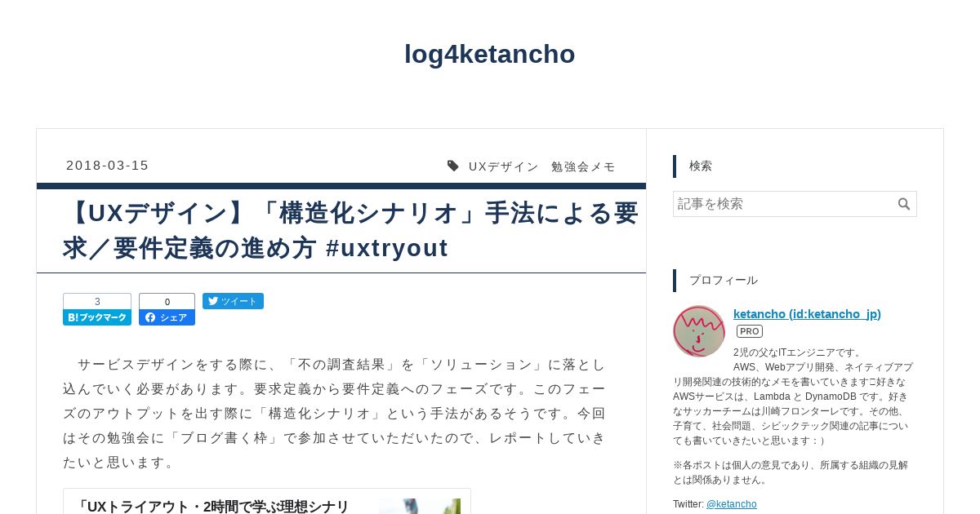Click the PRO badge icon

point(750,331)
